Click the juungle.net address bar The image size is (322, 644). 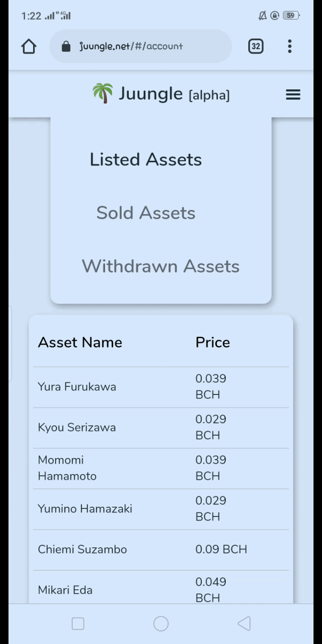141,46
